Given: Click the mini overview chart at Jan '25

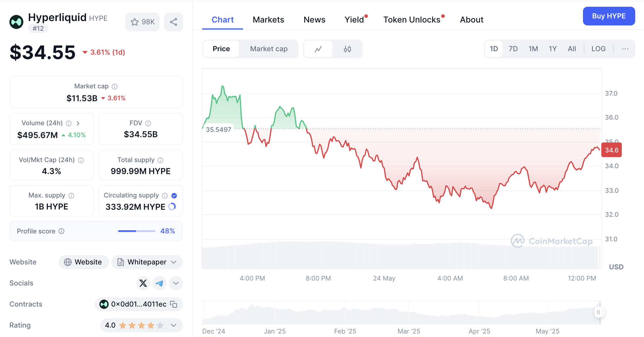Looking at the screenshot, I should point(275,312).
